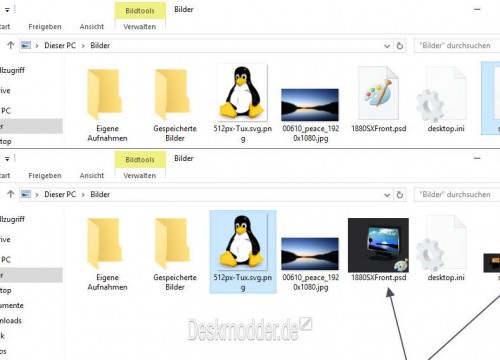Refresh the lower window's Bilder folder
Image resolution: width=500 pixels, height=360 pixels.
pyautogui.click(x=400, y=195)
